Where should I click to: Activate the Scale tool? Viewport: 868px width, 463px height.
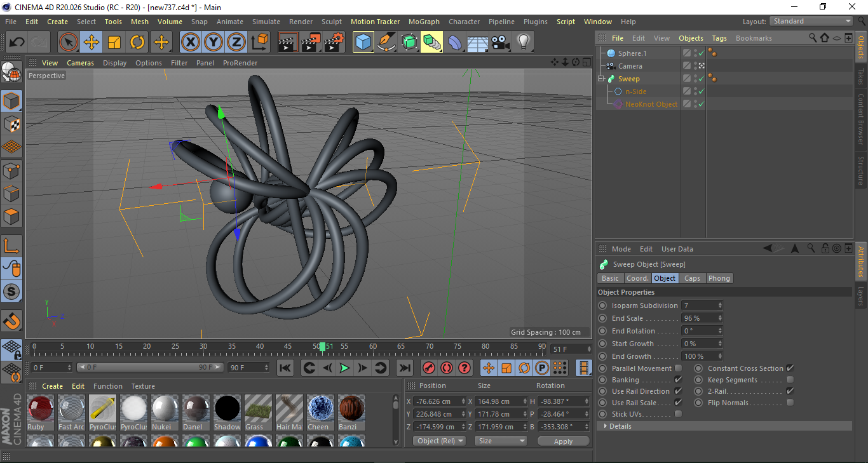(114, 43)
